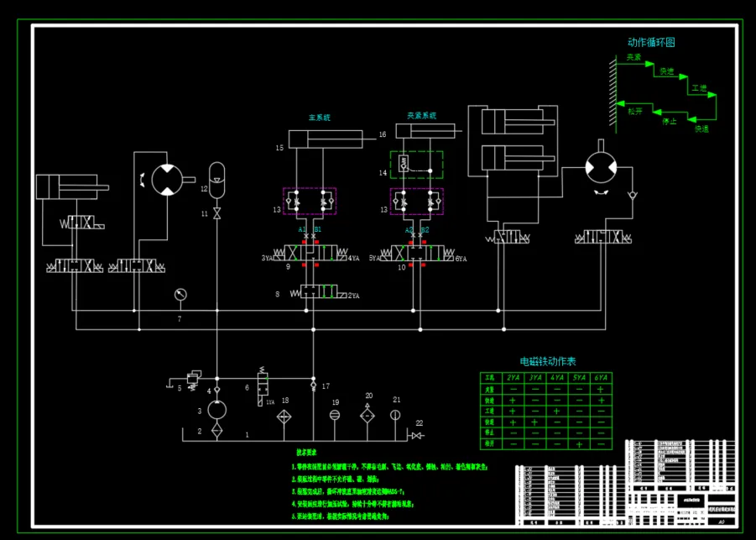Click the 2YA solenoid valve labeled 8
This screenshot has height=540, width=756.
[x=318, y=291]
